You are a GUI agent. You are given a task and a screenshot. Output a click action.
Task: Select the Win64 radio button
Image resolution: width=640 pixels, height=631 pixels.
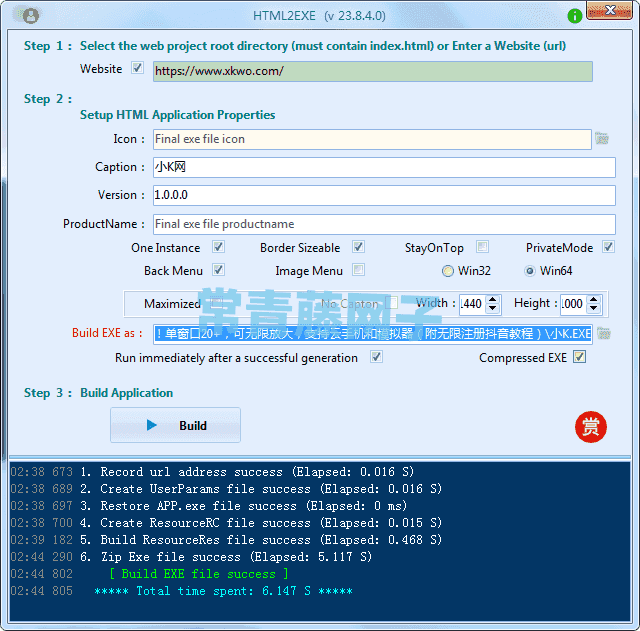(530, 271)
